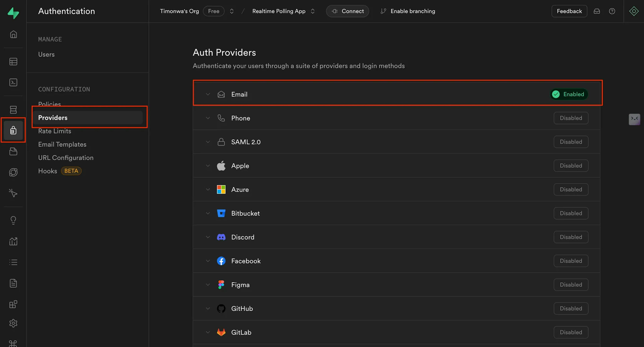This screenshot has height=347, width=644.
Task: Open the Database sidebar icon
Action: click(x=13, y=109)
